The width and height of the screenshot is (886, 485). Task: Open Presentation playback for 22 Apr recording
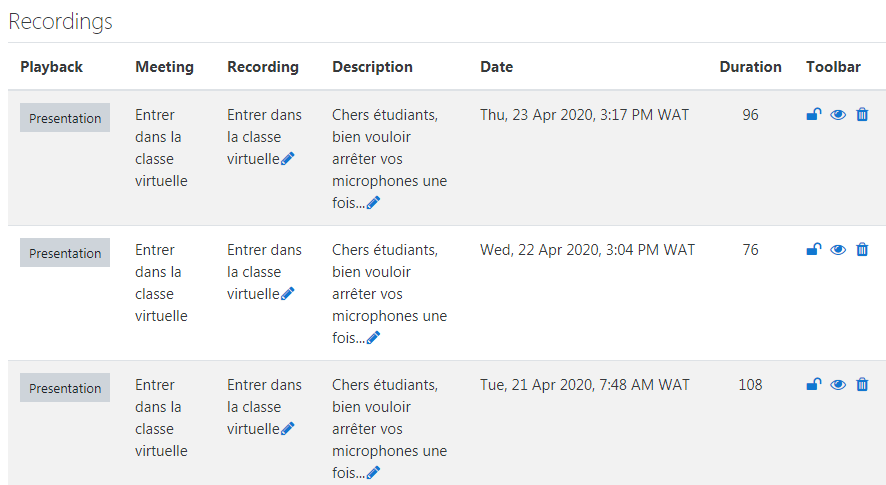pyautogui.click(x=65, y=253)
